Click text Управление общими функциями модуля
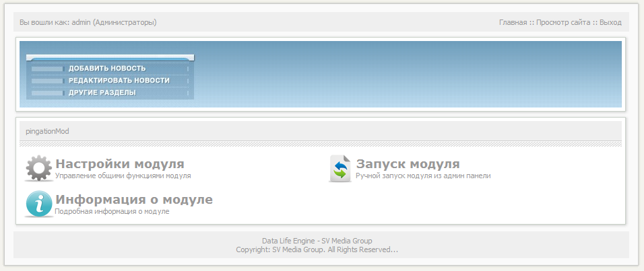The width and height of the screenshot is (644, 271). (123, 176)
